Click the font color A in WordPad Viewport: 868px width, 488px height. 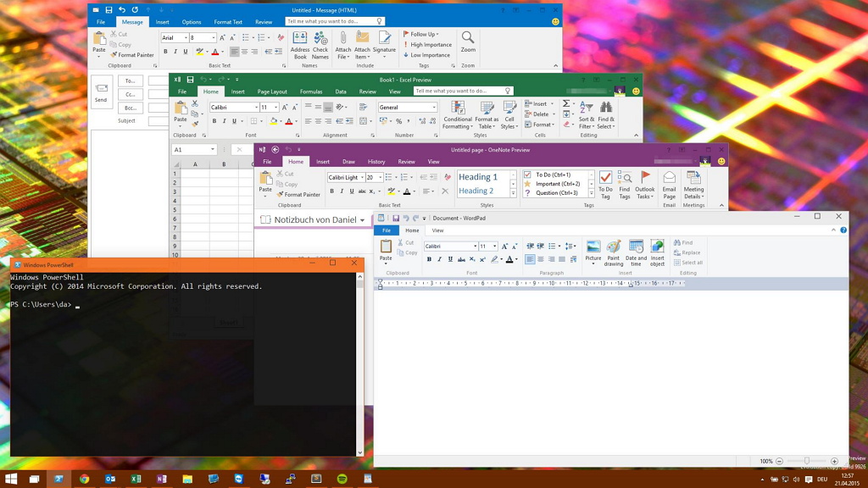tap(509, 259)
